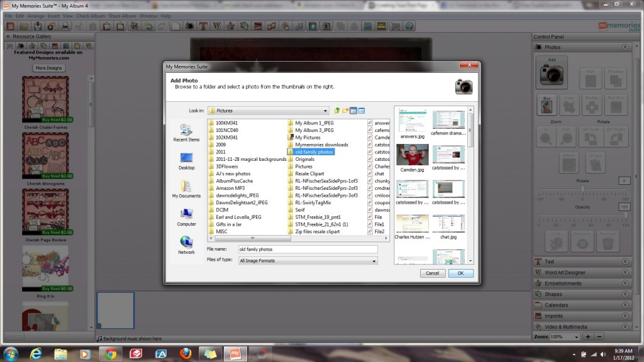Launch Google Chrome from the taskbar
Image resolution: width=644 pixels, height=362 pixels.
(111, 353)
